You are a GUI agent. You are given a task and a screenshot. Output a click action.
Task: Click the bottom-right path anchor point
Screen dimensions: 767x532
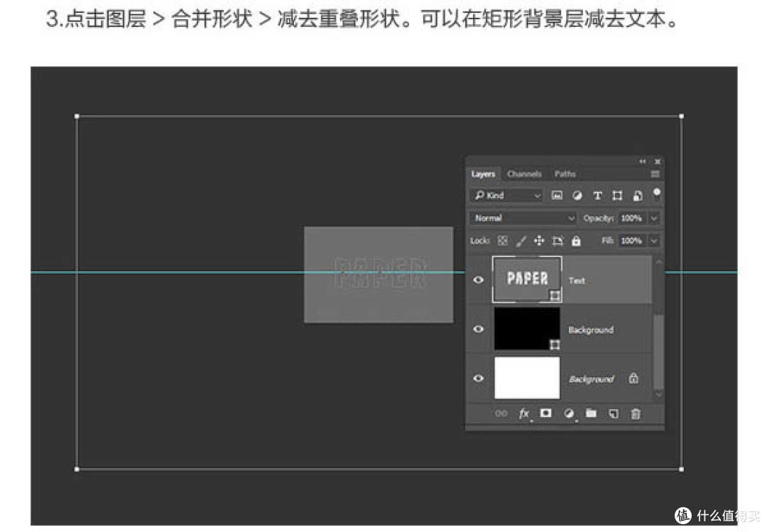(x=681, y=469)
